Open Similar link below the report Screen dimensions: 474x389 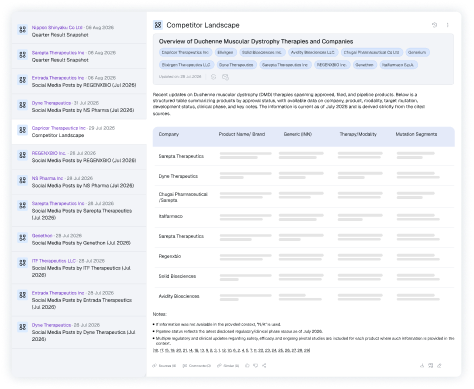[228, 366]
